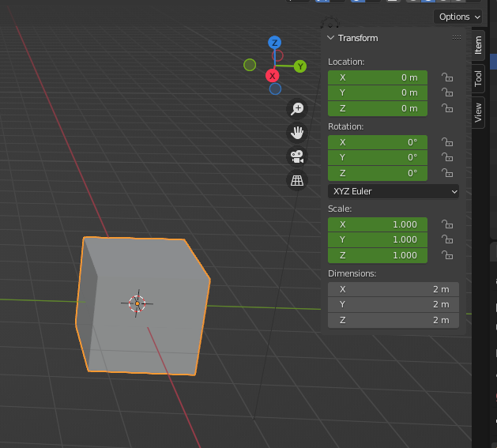Click the Location Y field
This screenshot has width=497, height=448.
point(378,92)
